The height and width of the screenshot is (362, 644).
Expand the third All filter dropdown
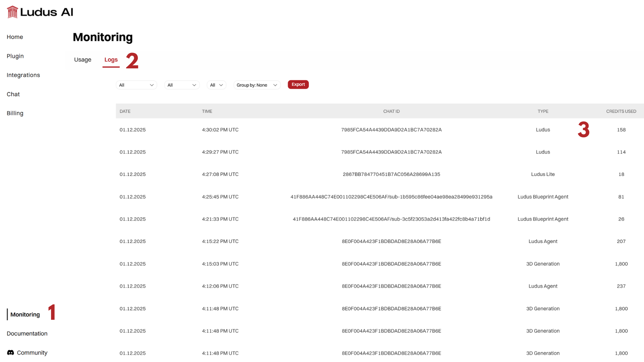pos(216,85)
